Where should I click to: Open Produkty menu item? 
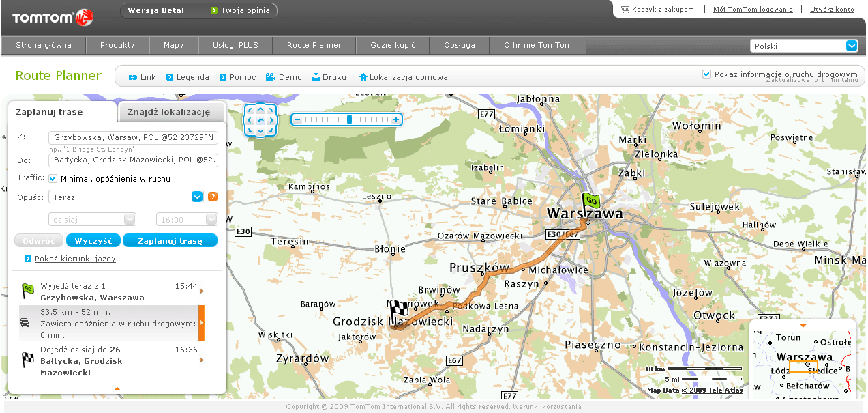point(117,45)
